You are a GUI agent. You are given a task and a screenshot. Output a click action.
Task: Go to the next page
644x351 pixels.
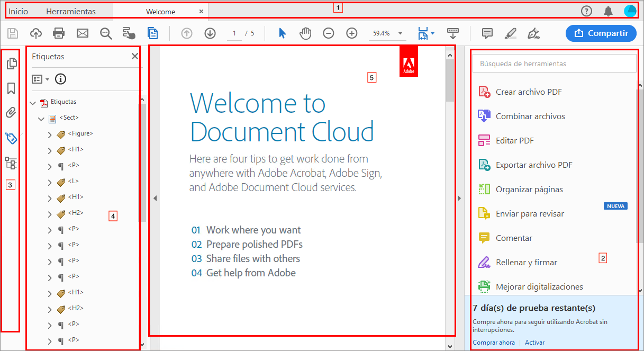pos(210,33)
